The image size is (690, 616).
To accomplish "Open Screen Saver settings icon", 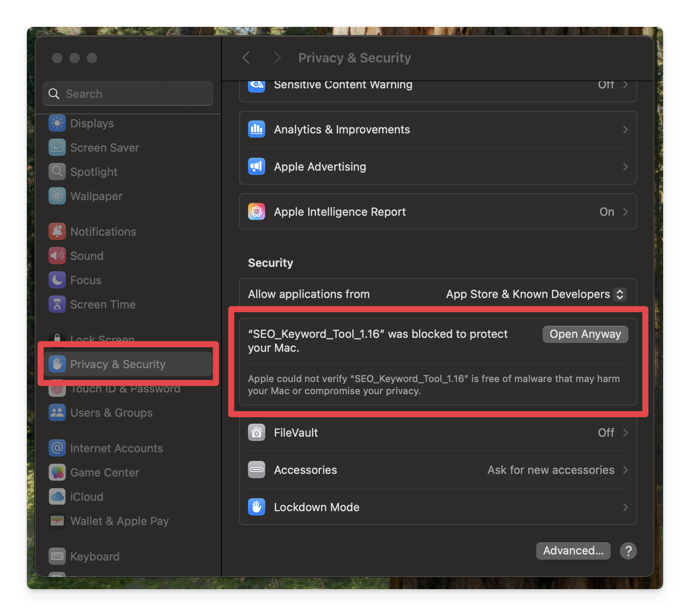I will [x=57, y=148].
